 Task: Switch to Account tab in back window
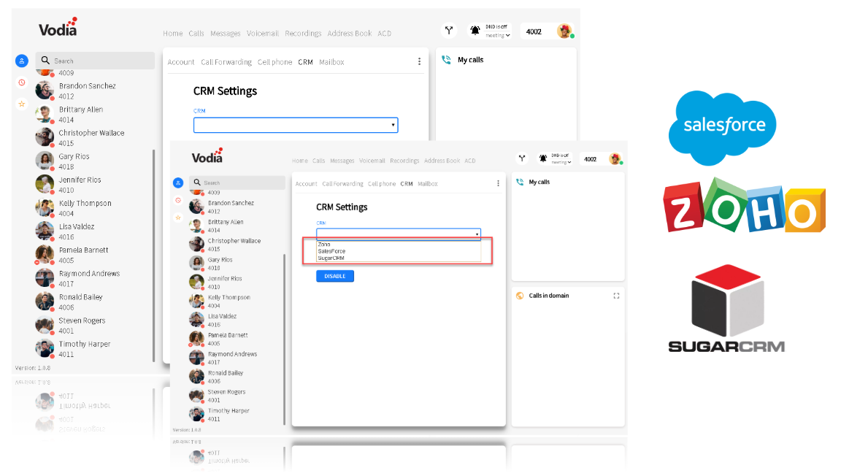(181, 62)
